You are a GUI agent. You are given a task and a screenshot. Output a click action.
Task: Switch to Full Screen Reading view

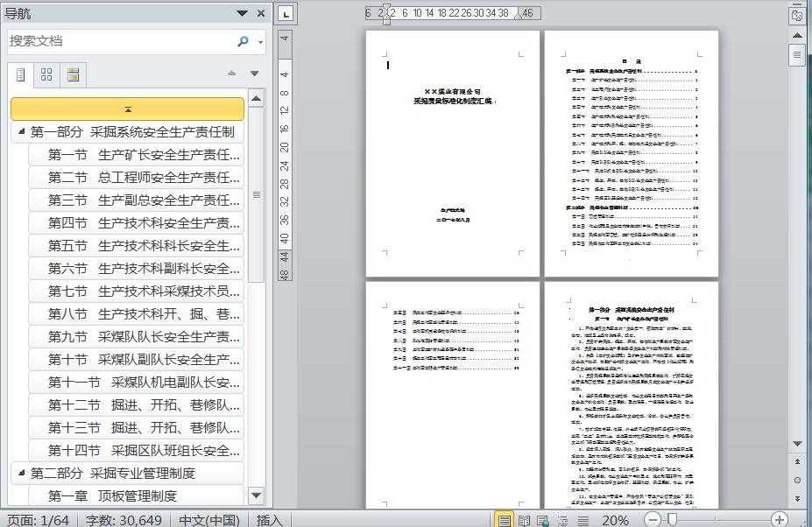(524, 520)
